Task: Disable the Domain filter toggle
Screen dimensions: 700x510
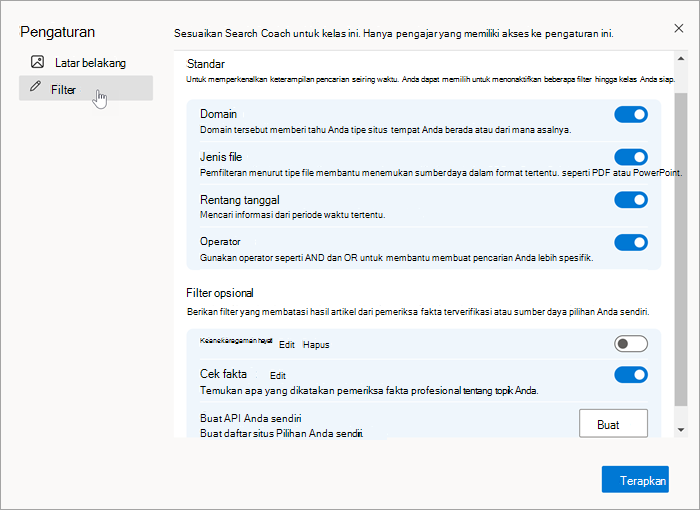Action: click(x=631, y=114)
